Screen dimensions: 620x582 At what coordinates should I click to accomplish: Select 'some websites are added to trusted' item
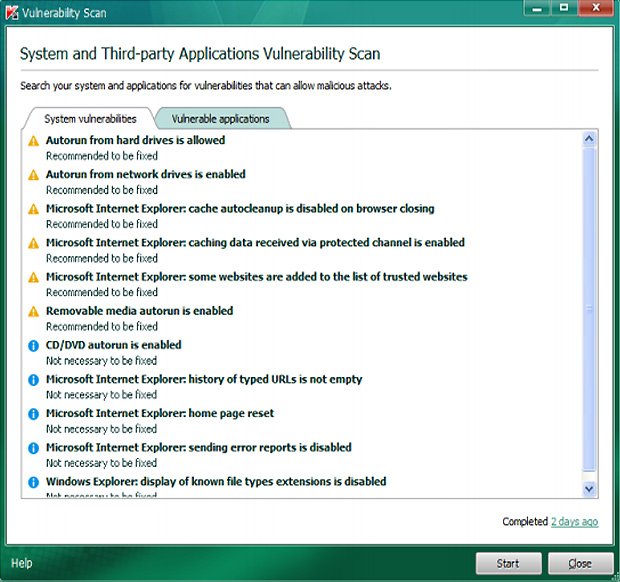256,277
